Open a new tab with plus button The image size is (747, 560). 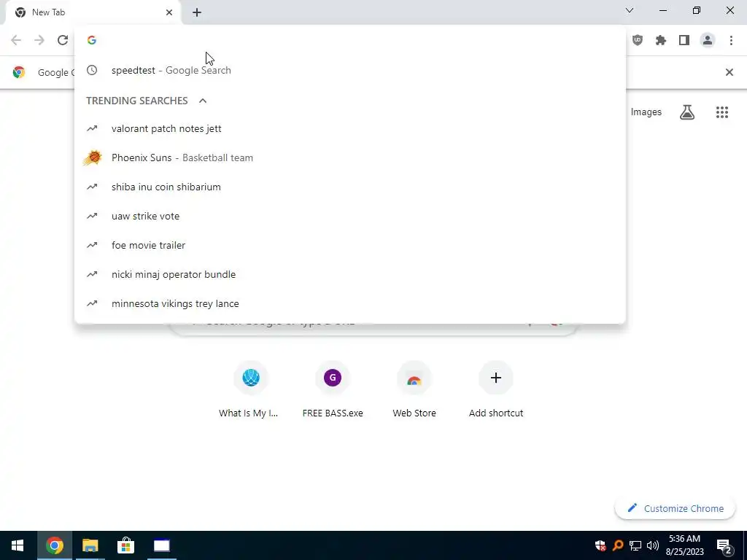[x=197, y=12]
